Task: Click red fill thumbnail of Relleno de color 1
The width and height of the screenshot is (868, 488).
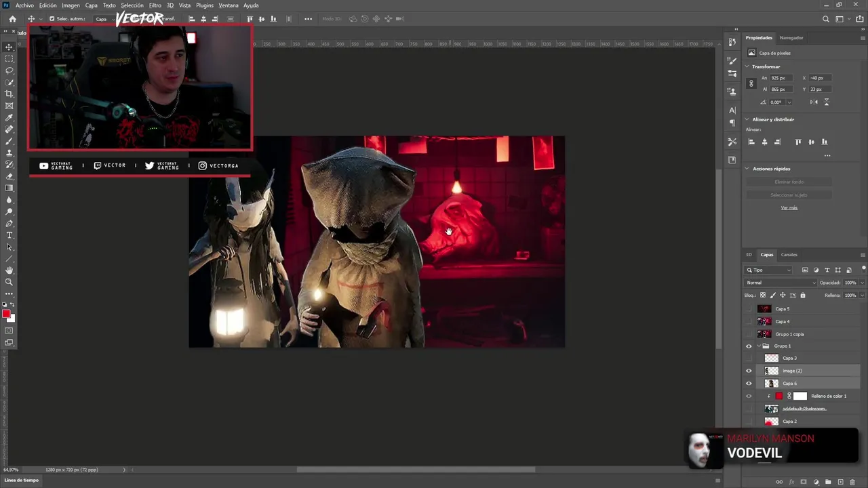Action: pos(778,396)
